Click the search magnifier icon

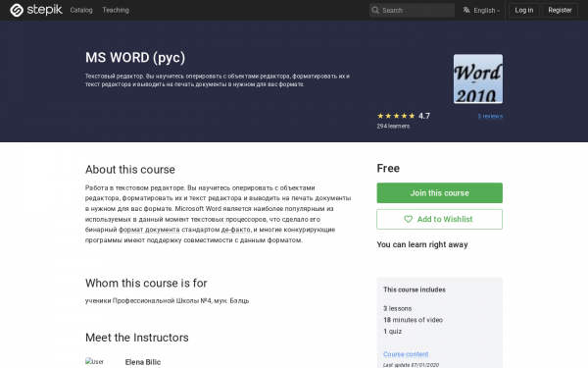375,10
